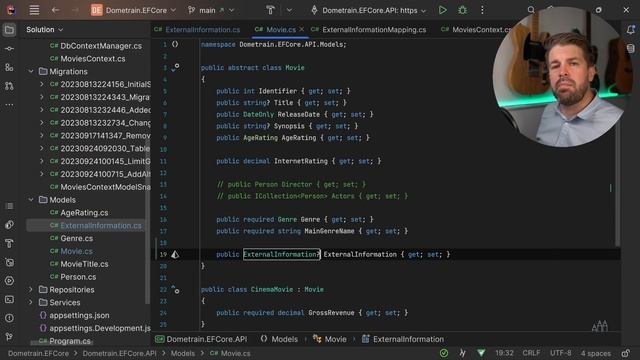Show more tool windows ellipsis in left sidebar
Viewport: 640px width, 360px height.
pyautogui.click(x=9, y=105)
